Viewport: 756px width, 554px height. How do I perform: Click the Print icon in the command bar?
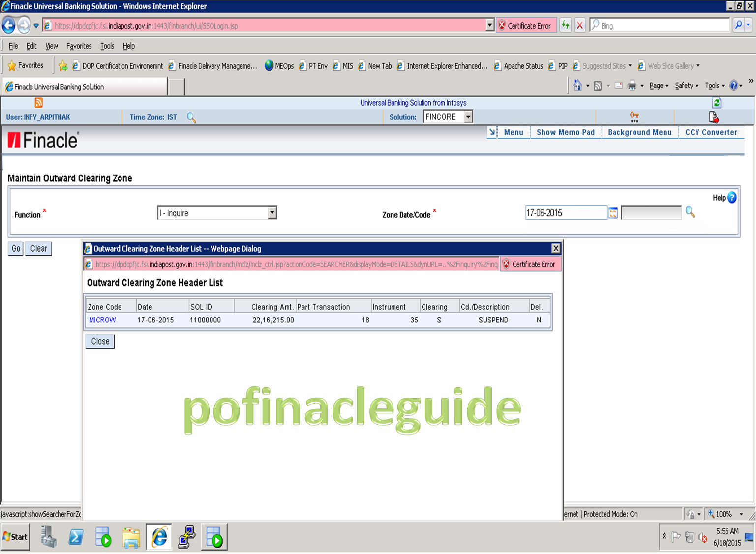coord(632,85)
